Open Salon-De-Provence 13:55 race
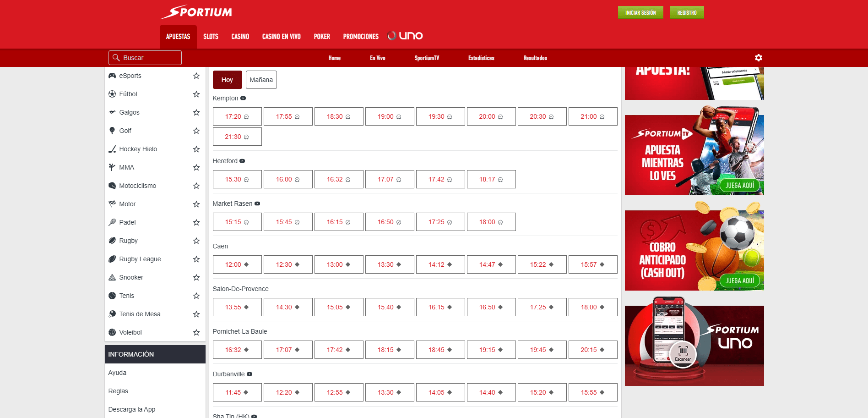Screen dimensions: 868x418 click(237, 307)
